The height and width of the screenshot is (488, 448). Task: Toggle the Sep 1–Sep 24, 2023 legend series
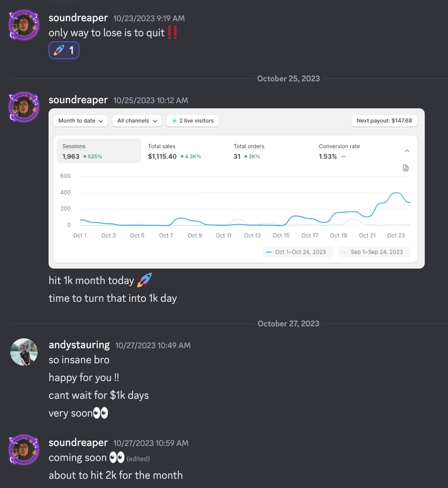pyautogui.click(x=374, y=252)
